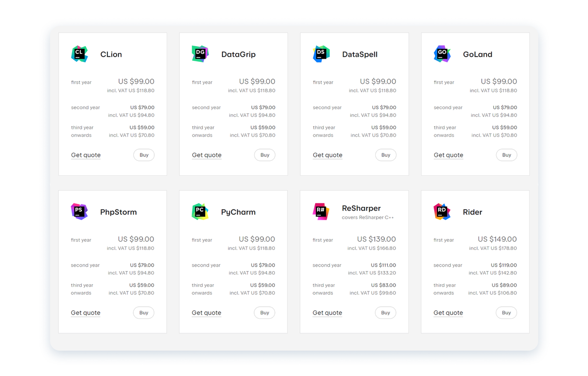The image size is (588, 376).
Task: Open Get quote for CLion
Action: click(86, 155)
